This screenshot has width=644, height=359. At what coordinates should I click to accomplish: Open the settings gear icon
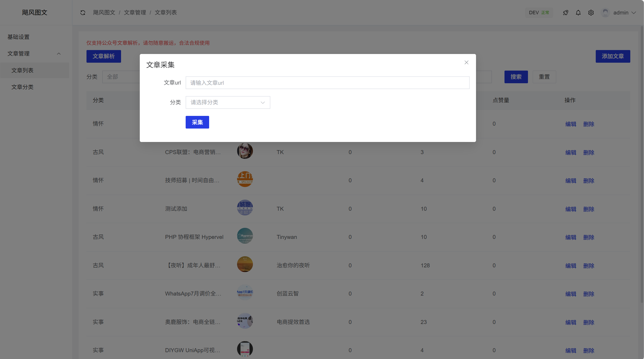click(x=591, y=12)
